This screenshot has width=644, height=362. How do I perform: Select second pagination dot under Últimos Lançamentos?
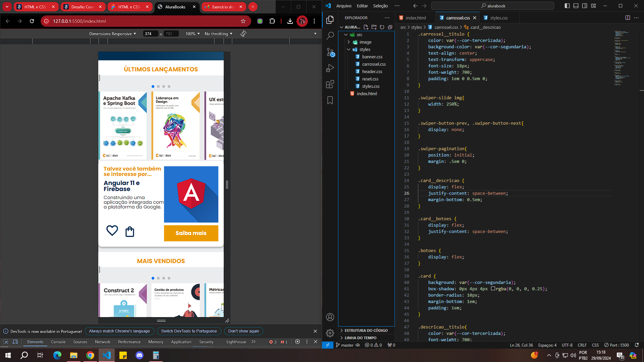click(x=158, y=86)
